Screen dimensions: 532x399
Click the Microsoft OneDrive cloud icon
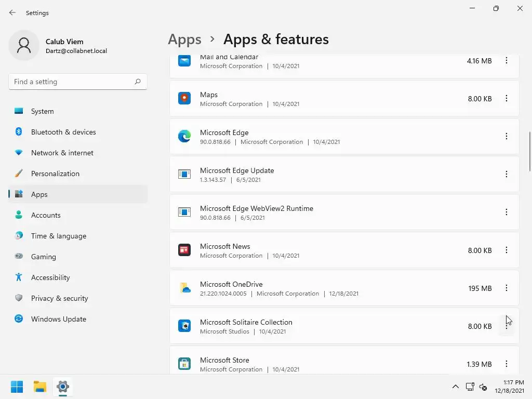[x=184, y=288]
